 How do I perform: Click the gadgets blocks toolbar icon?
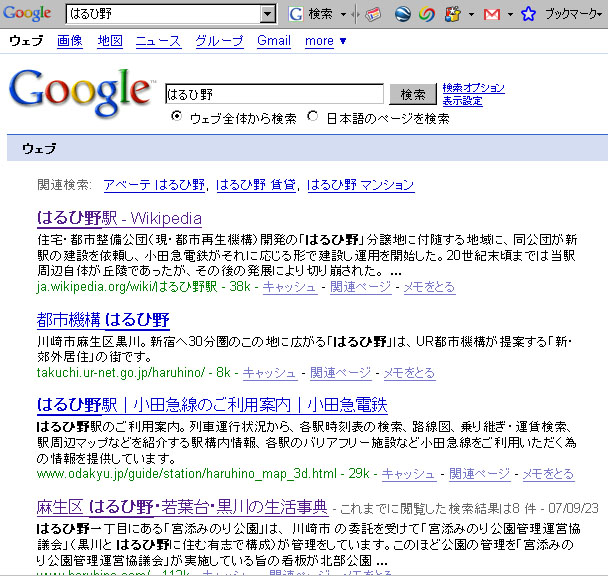[x=453, y=14]
